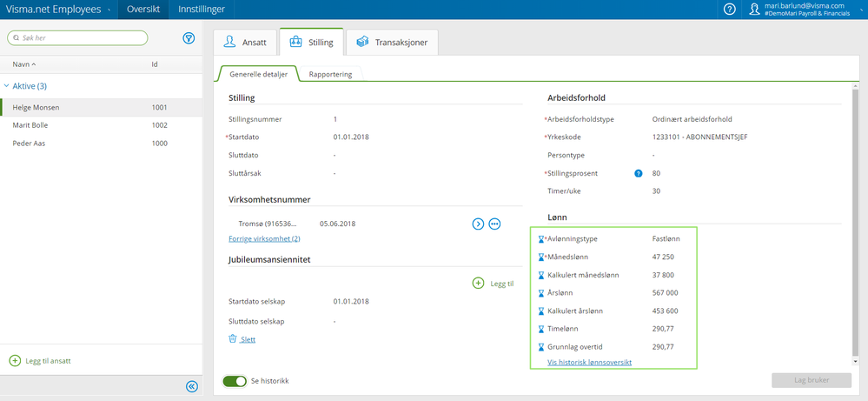Open the Innstillinger menu
Screen dimensions: 868x401
pos(202,10)
